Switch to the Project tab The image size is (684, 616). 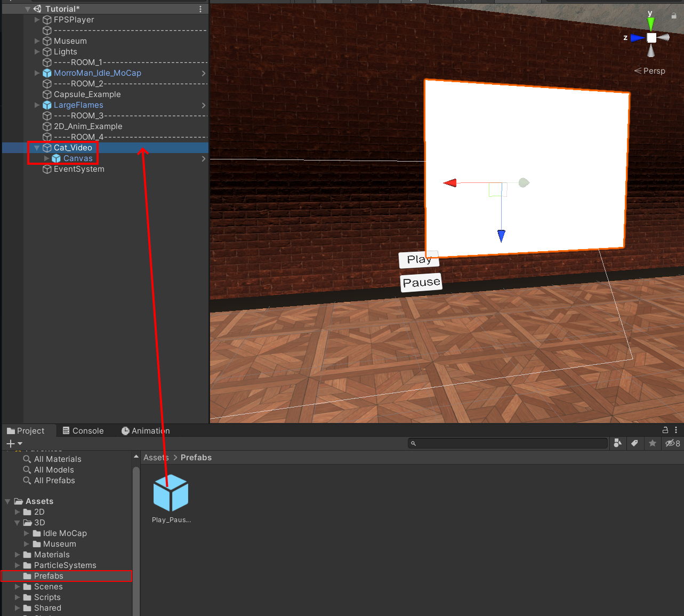click(x=26, y=431)
